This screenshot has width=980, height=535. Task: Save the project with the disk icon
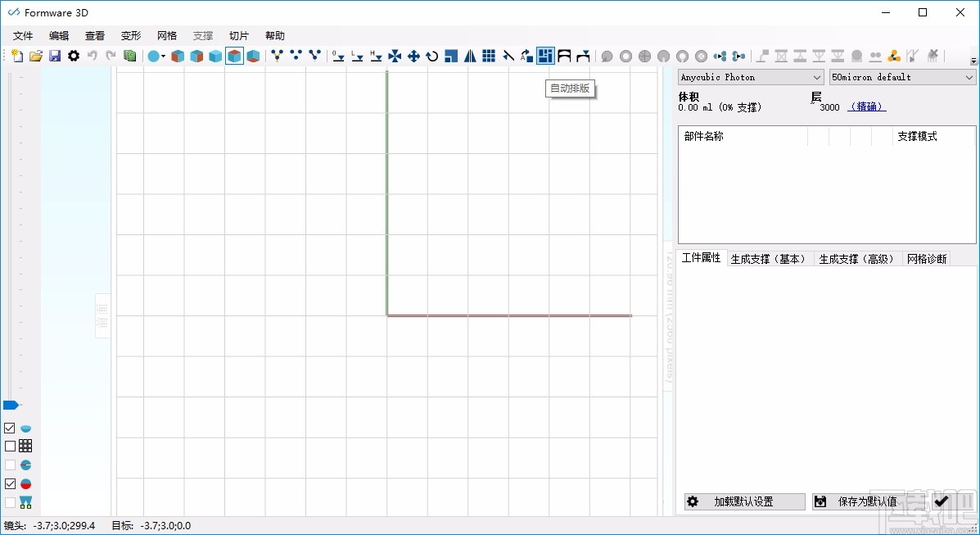54,56
